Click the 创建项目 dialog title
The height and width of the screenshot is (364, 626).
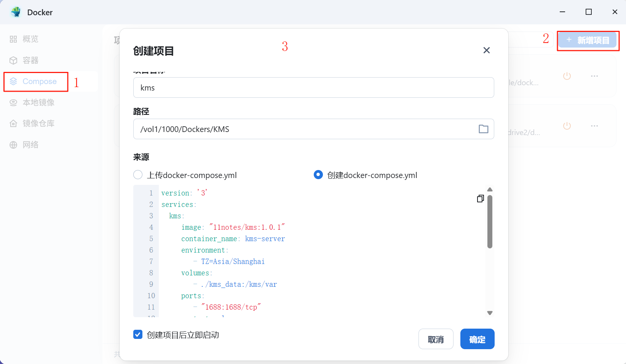coord(153,51)
